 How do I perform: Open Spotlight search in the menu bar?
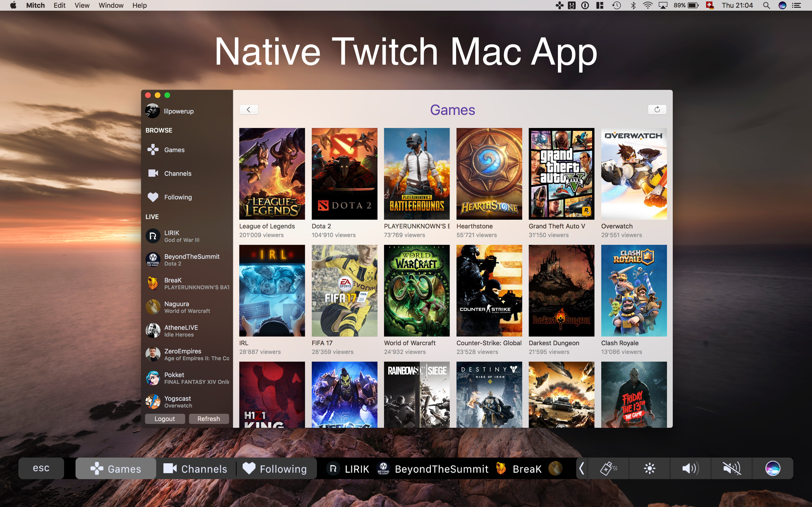[x=766, y=5]
